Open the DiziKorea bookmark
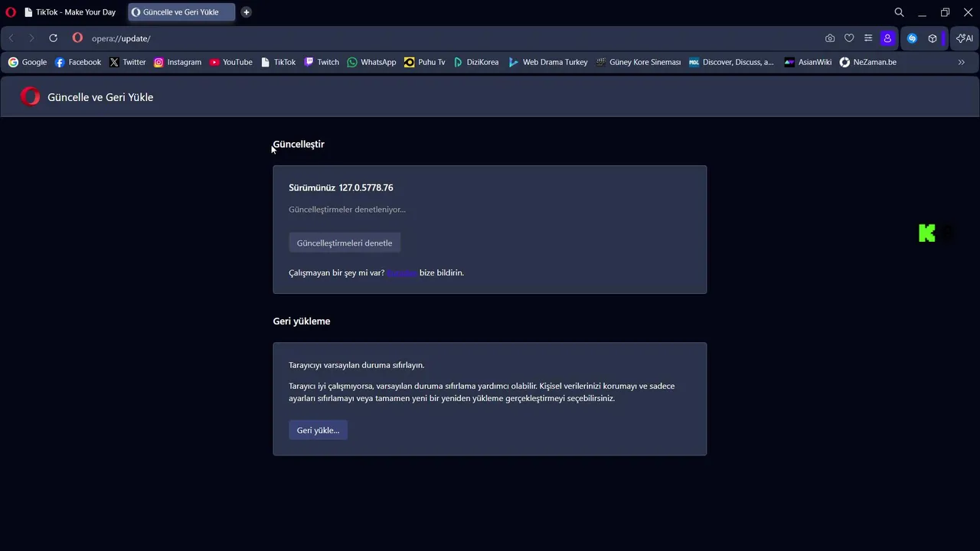The height and width of the screenshot is (551, 980). (476, 62)
